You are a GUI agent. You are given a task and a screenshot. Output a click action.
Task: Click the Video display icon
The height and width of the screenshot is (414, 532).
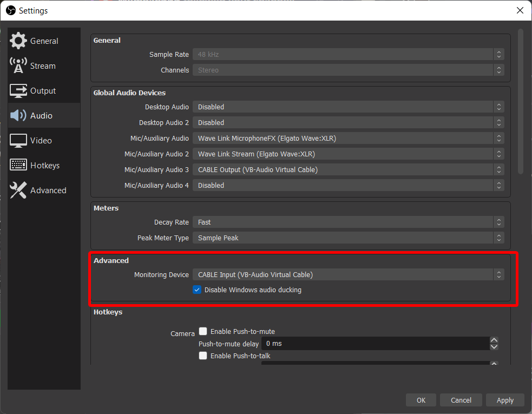(x=18, y=141)
